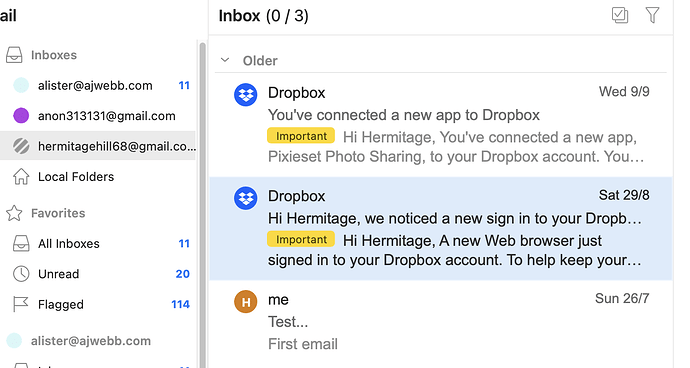Image resolution: width=690 pixels, height=368 pixels.
Task: Click the All Inboxes tray icon
Action: [x=21, y=243]
